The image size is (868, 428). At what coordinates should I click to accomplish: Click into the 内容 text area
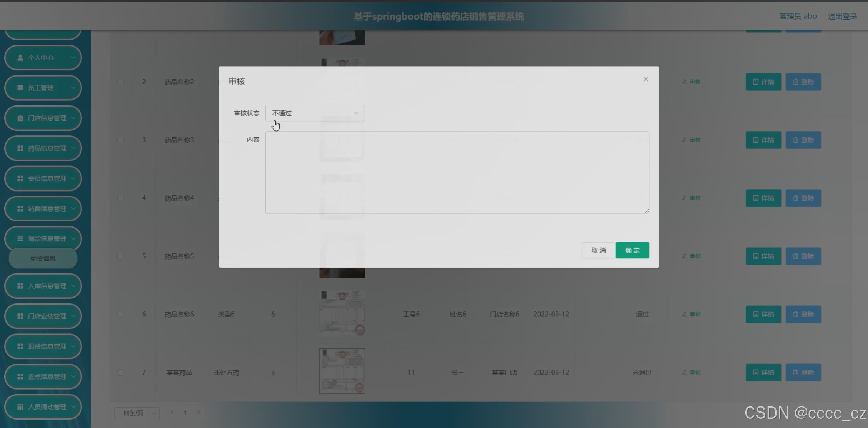pos(457,172)
